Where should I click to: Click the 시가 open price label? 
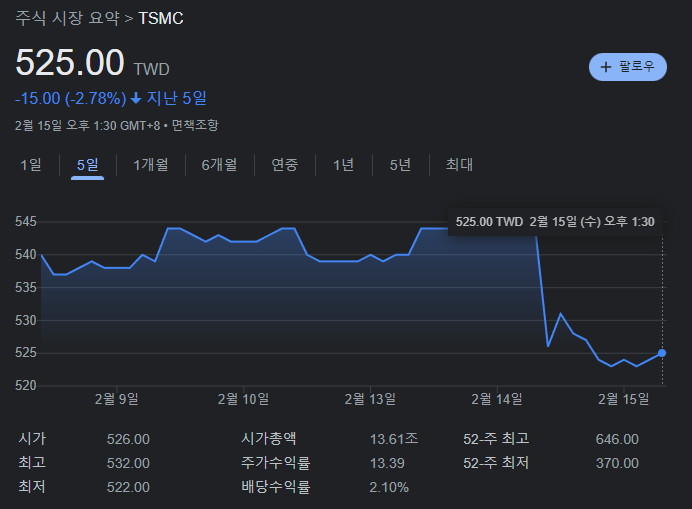pyautogui.click(x=32, y=439)
